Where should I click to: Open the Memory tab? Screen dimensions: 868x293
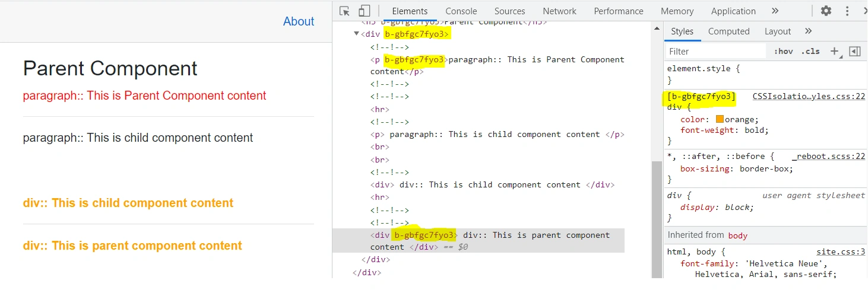pyautogui.click(x=677, y=11)
